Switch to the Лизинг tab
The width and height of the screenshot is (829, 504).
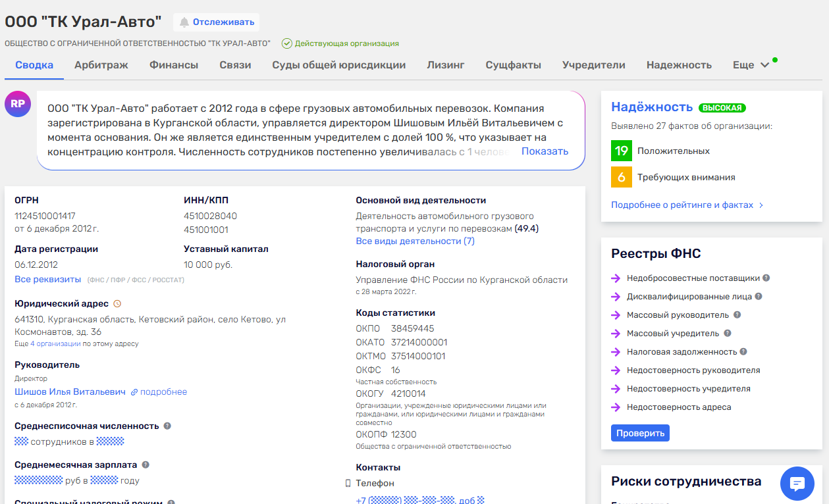446,65
